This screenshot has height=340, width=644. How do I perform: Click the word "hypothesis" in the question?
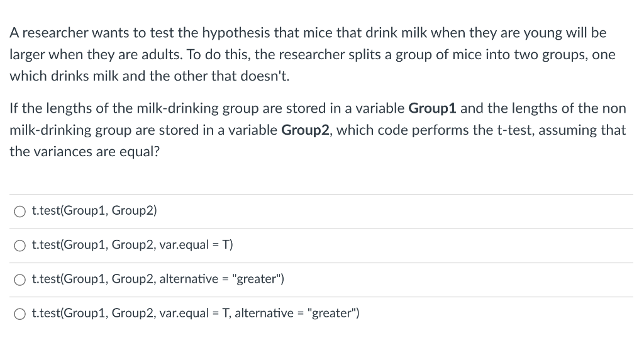point(236,33)
